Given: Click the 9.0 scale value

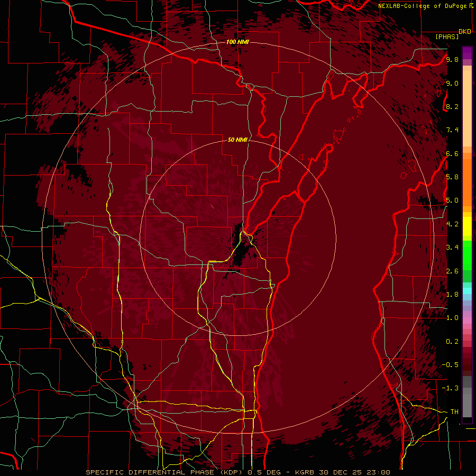Looking at the screenshot, I should [452, 83].
